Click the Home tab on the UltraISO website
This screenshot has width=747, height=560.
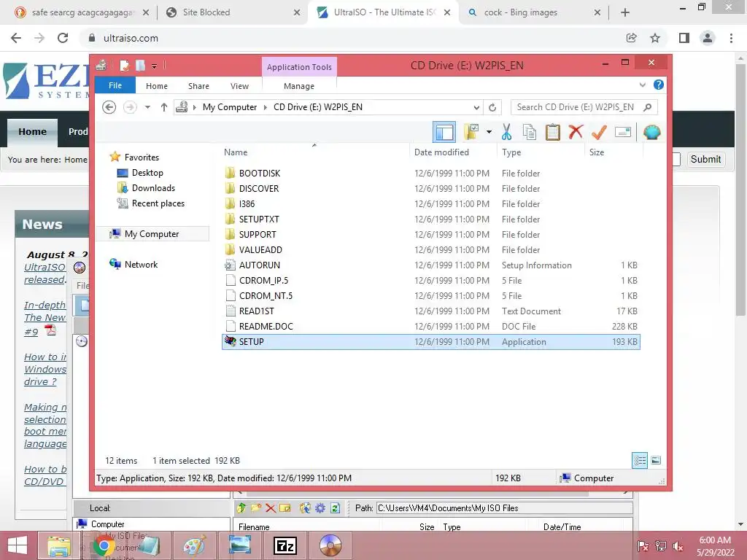(32, 131)
